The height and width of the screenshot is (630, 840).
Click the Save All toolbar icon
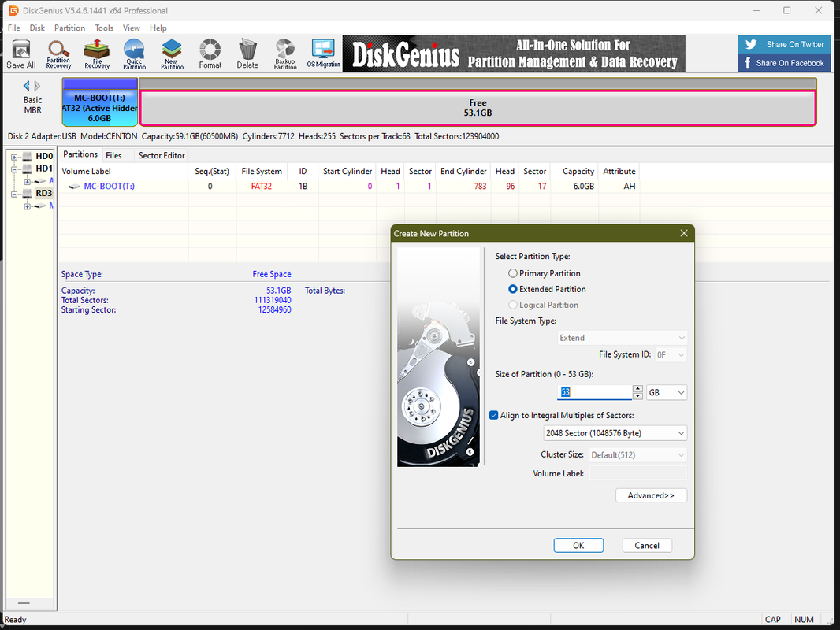tap(21, 54)
